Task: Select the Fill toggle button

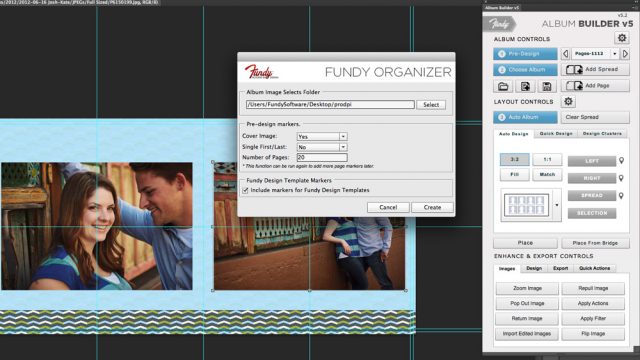Action: (514, 175)
